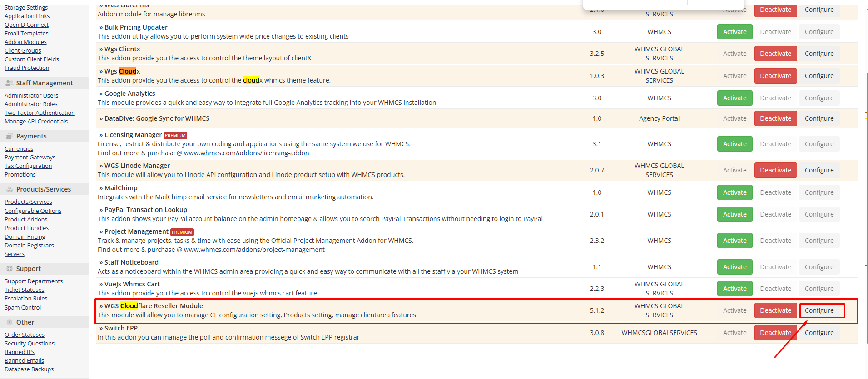Activate the Bulk Pricing Updater addon
Image resolution: width=868 pixels, height=379 pixels.
tap(734, 32)
